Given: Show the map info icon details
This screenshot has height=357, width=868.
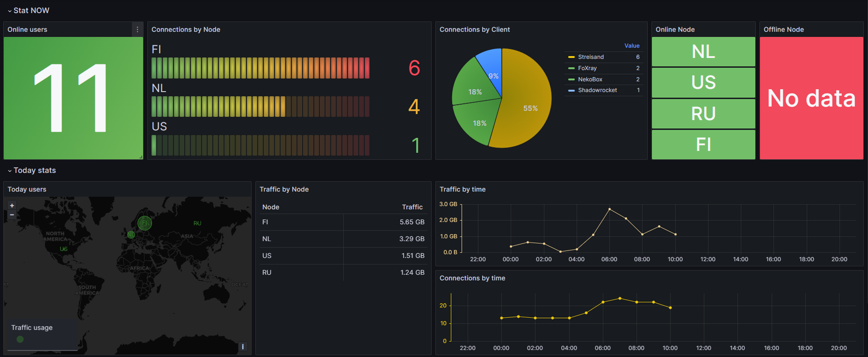Looking at the screenshot, I should click(243, 347).
